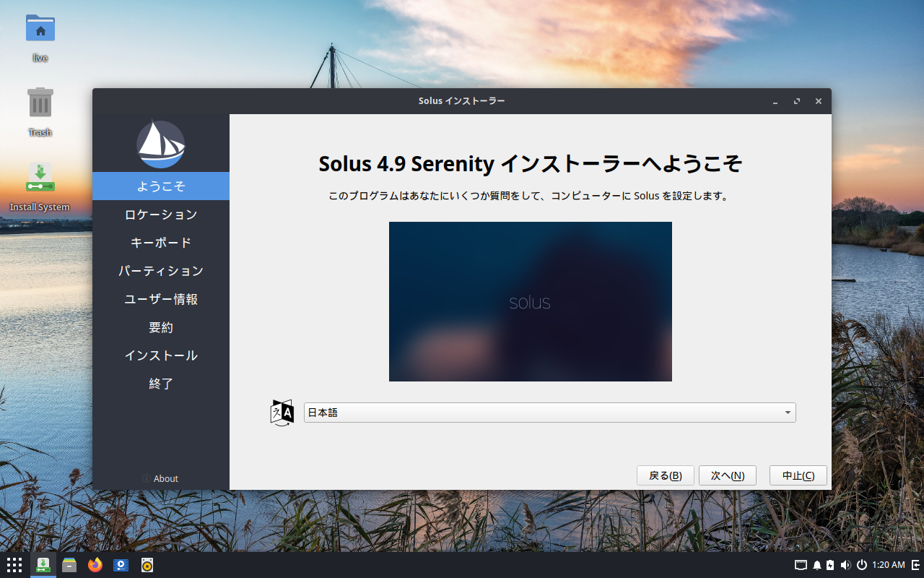The height and width of the screenshot is (578, 924).
Task: Select the 終了 step in the sidebar
Action: (x=161, y=384)
